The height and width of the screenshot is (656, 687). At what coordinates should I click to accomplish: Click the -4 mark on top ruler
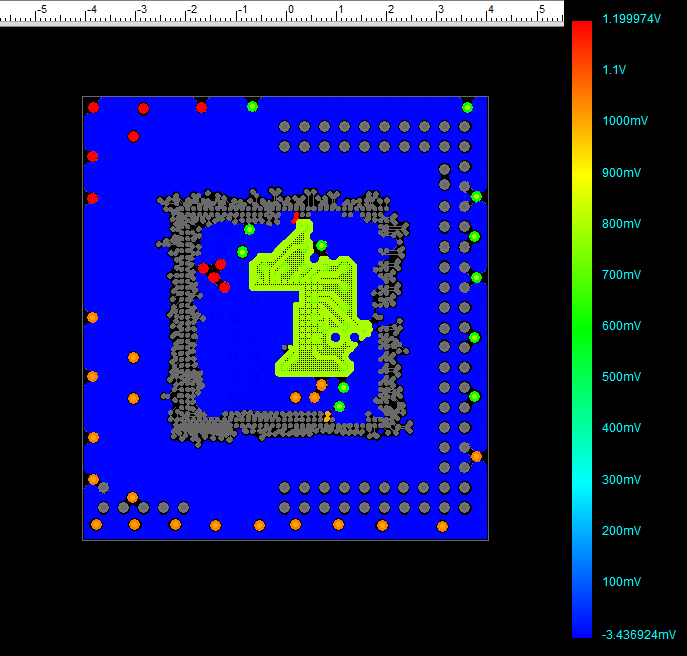(91, 10)
